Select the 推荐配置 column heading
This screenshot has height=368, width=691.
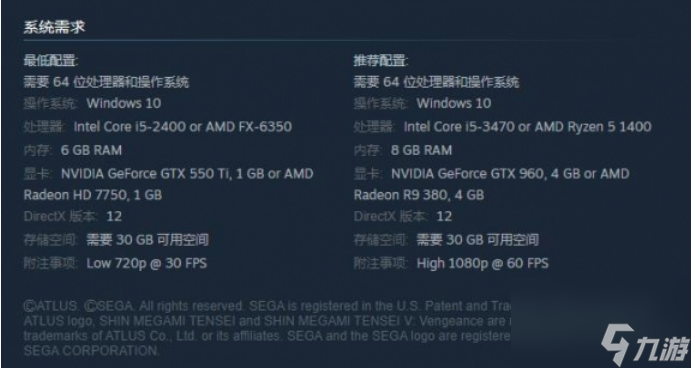pyautogui.click(x=381, y=61)
